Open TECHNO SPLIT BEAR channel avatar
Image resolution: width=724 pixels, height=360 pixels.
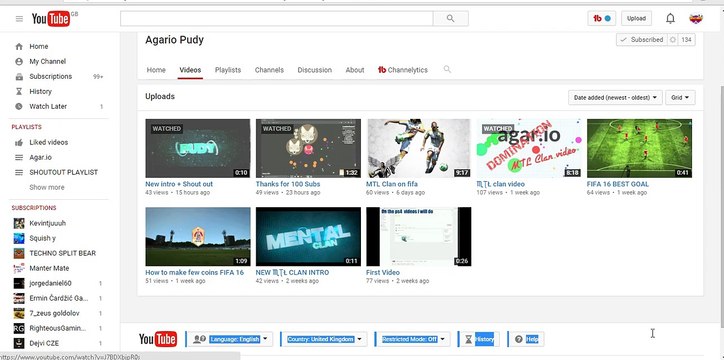(x=19, y=253)
